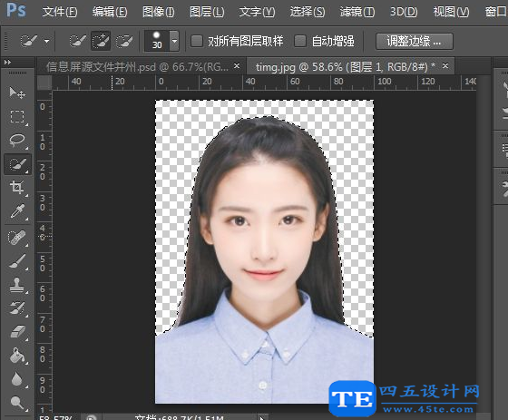Select the Eraser tool

coord(17,332)
